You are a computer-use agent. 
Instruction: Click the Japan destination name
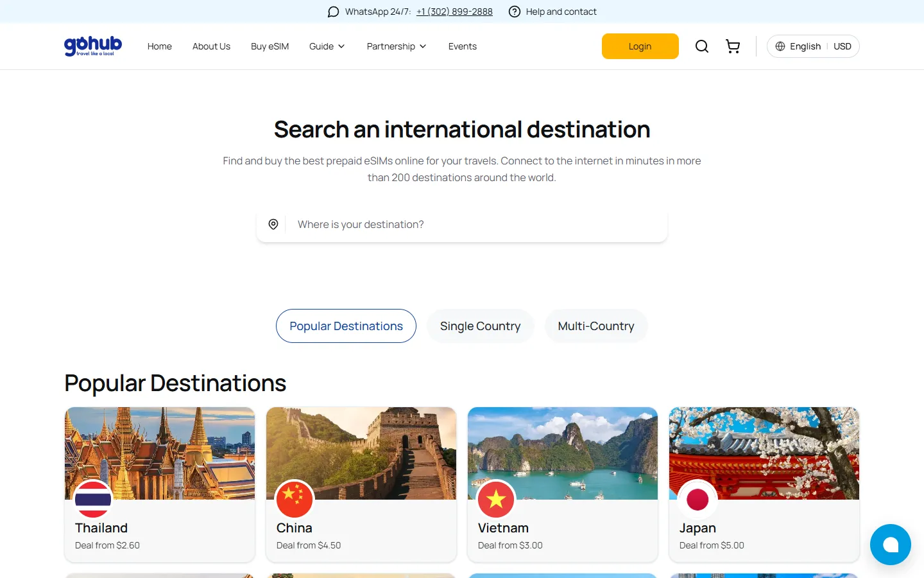pos(697,529)
